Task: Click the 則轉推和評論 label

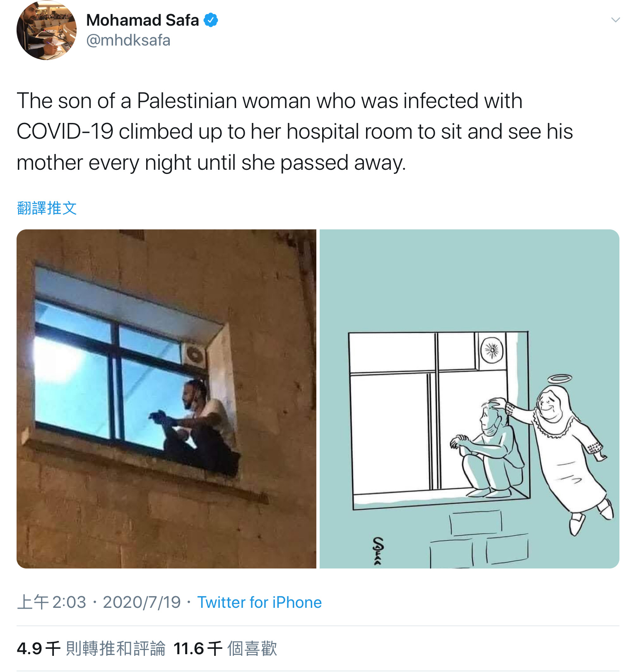Action: point(116,649)
